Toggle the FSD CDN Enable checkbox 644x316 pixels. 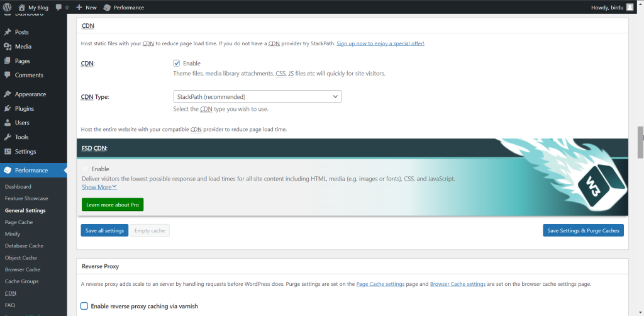[85, 169]
